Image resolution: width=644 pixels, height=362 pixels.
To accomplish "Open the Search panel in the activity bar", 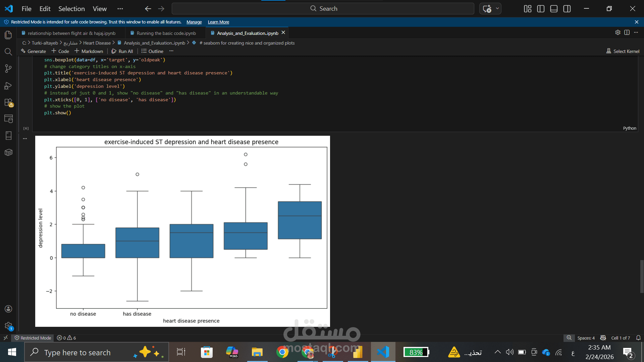I will (8, 52).
